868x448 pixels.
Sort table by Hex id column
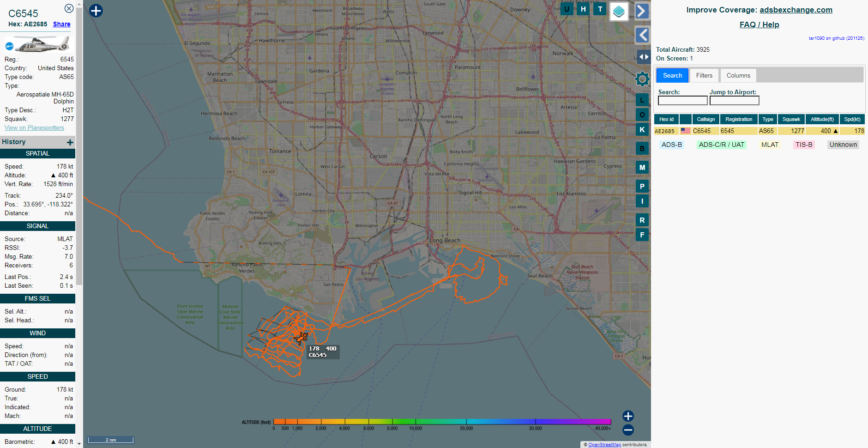(666, 119)
